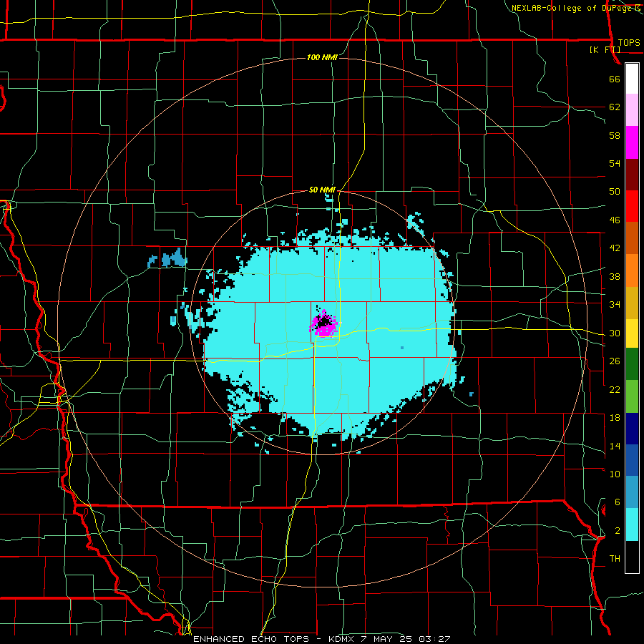The width and height of the screenshot is (644, 644).
Task: Click the magenta high echo top core
Action: click(x=324, y=324)
